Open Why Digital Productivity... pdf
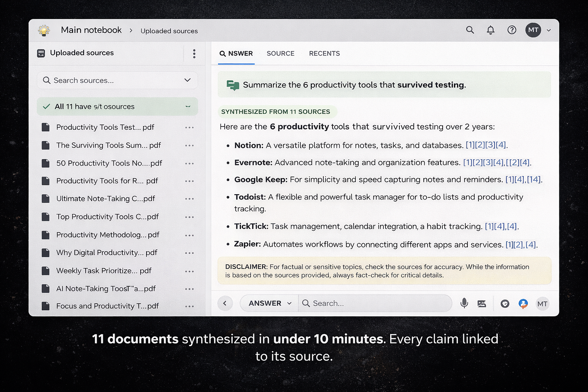This screenshot has width=588, height=392. pyautogui.click(x=107, y=253)
